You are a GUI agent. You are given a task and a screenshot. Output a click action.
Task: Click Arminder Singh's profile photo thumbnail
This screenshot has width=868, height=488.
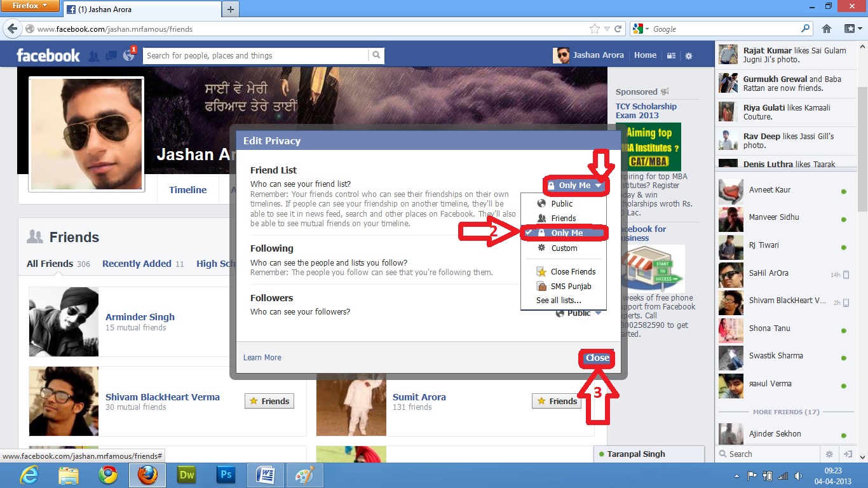click(64, 322)
